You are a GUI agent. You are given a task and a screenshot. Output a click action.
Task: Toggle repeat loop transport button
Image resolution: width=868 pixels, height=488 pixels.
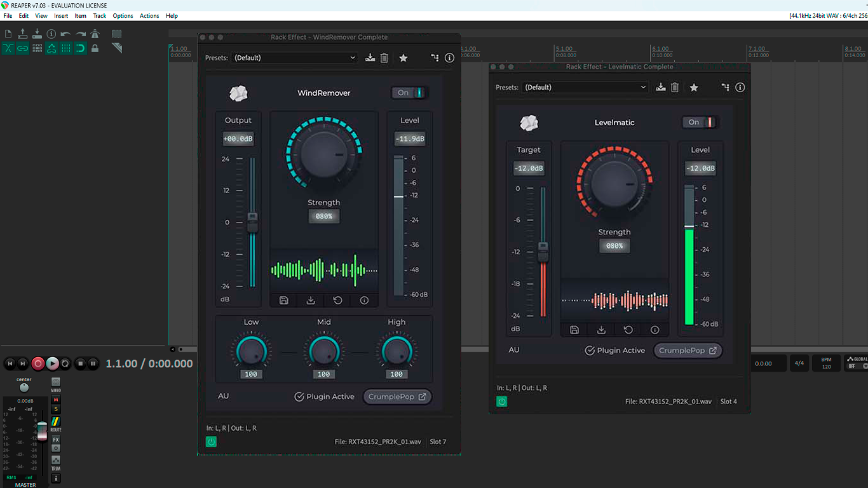(65, 363)
